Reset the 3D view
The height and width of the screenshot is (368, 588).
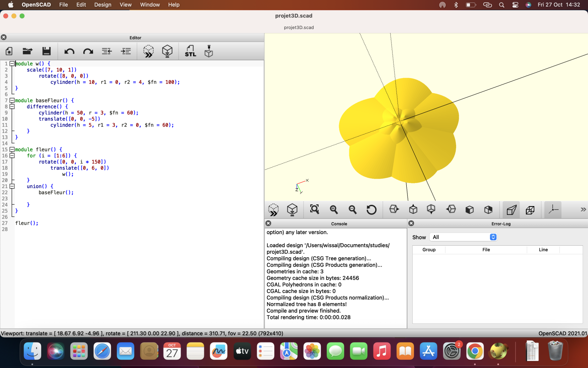371,210
